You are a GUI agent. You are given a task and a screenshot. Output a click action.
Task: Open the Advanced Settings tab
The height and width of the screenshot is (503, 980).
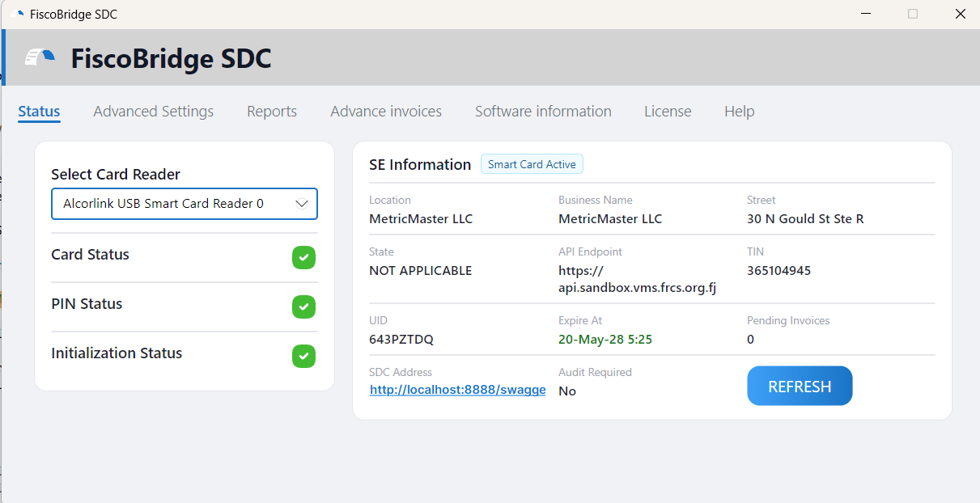pos(154,112)
